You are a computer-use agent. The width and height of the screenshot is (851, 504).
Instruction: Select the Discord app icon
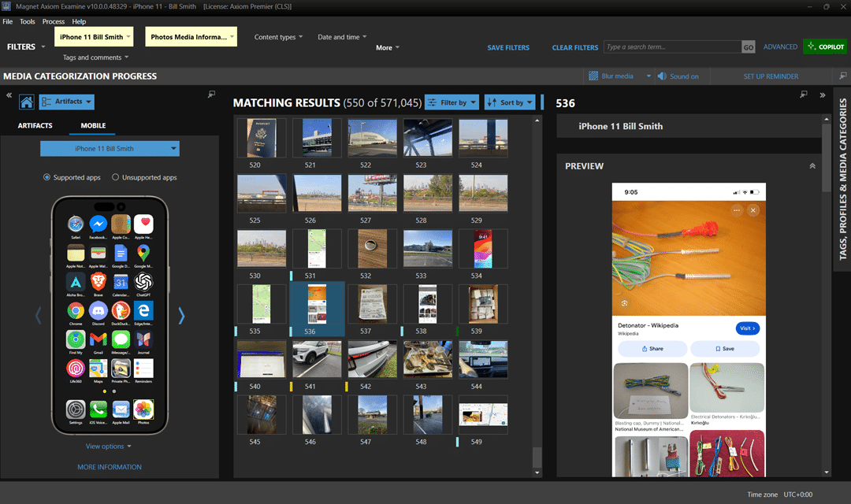point(98,310)
